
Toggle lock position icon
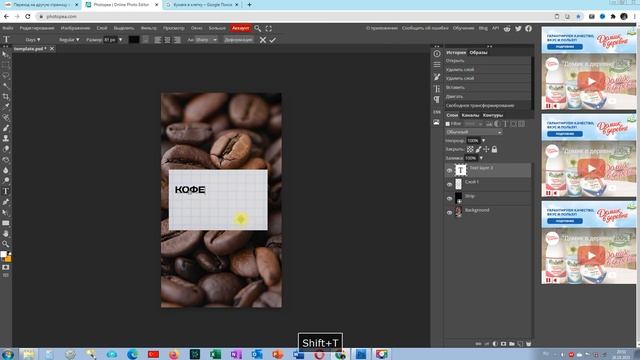pyautogui.click(x=486, y=149)
